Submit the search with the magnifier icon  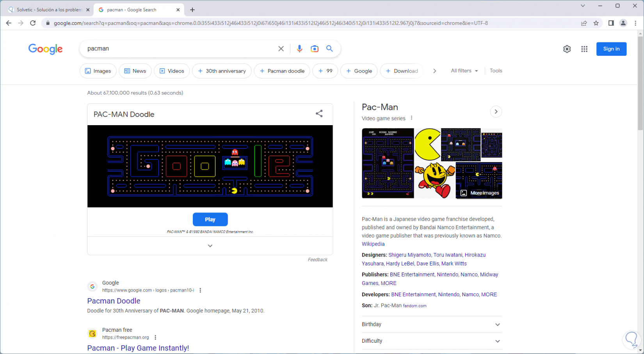(x=330, y=49)
